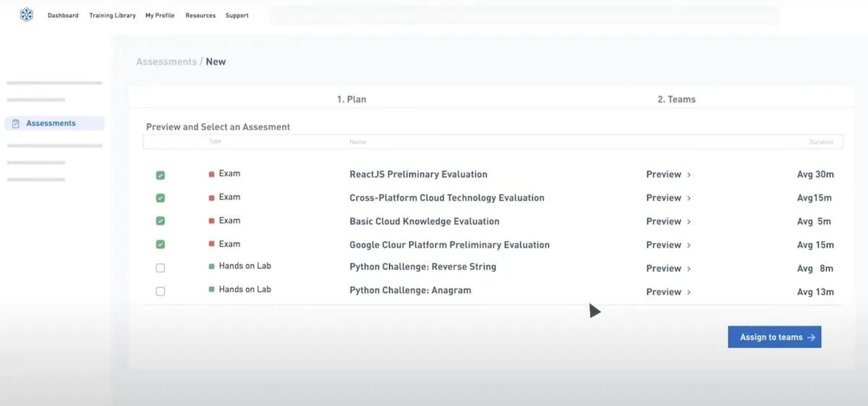Click Preview link for Basic Cloud Knowledge Evaluation
This screenshot has width=868, height=406.
pos(664,221)
